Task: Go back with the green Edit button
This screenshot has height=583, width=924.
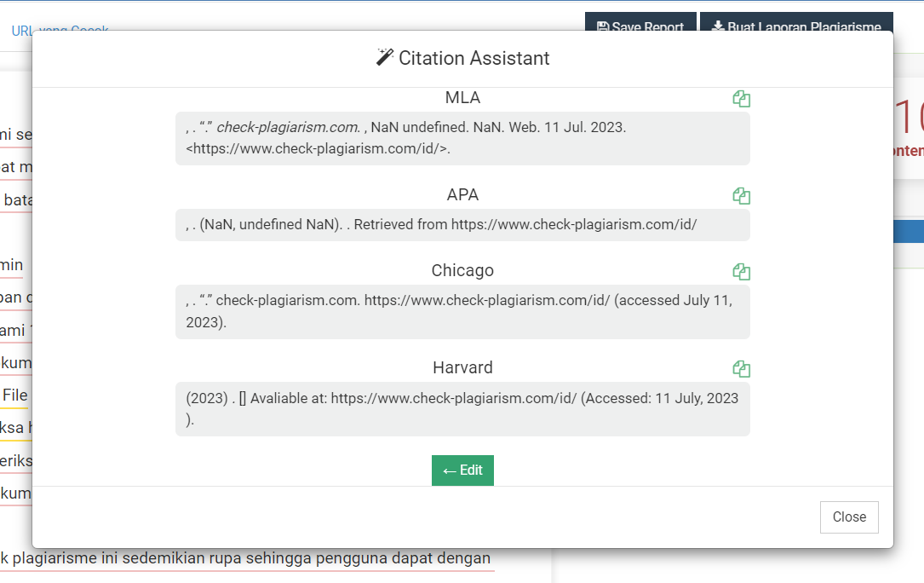Action: 462,470
